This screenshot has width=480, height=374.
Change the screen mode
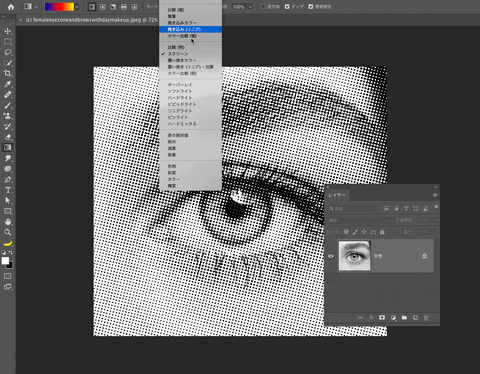pos(8,287)
